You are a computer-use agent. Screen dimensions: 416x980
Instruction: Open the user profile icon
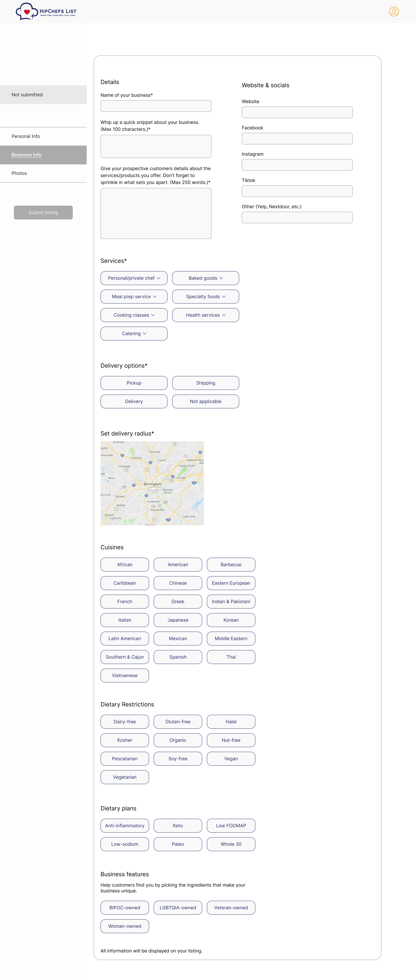pos(393,11)
